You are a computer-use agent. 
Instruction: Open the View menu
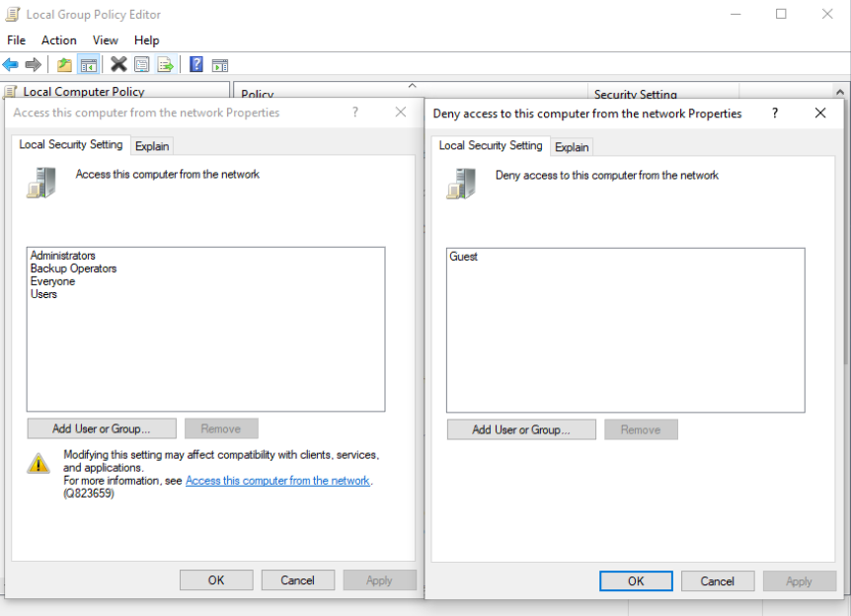pos(105,40)
